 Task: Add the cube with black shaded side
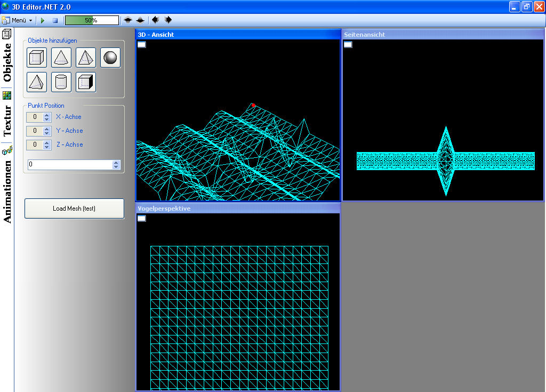86,82
